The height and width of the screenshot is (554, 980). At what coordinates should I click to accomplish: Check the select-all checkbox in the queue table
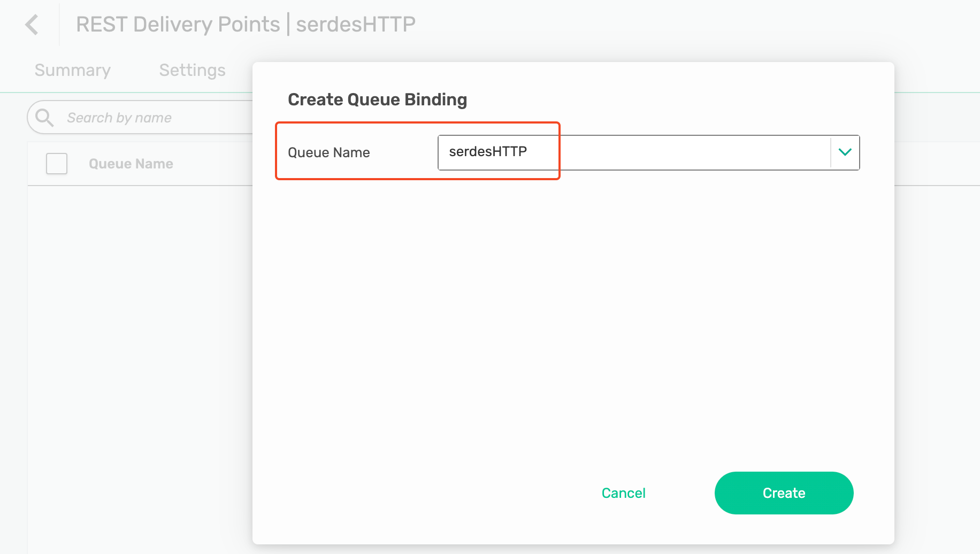[56, 164]
